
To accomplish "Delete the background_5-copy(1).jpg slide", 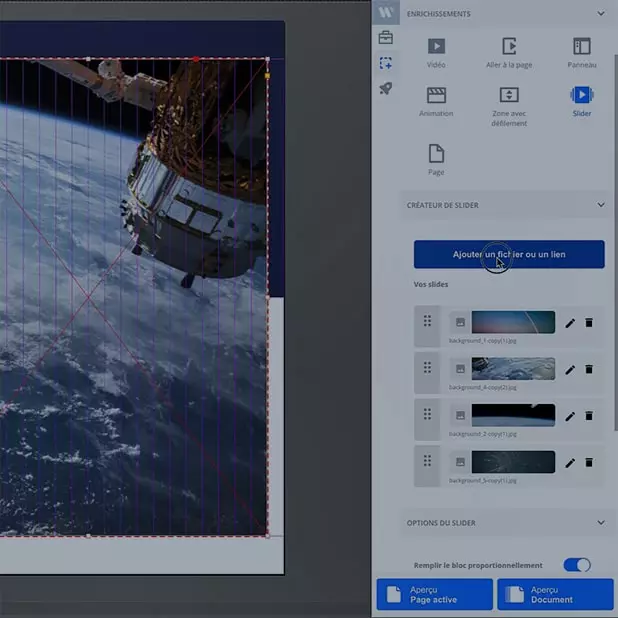I will point(589,462).
